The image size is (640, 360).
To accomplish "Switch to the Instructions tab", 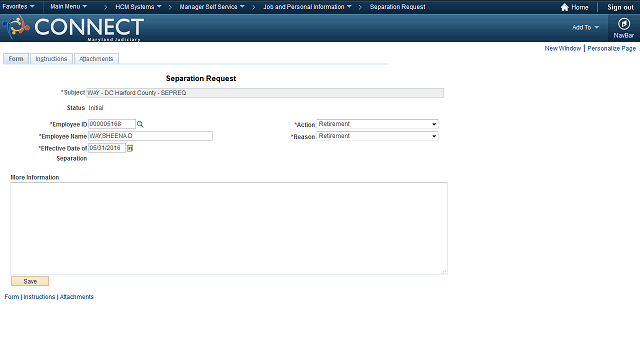I will point(51,59).
